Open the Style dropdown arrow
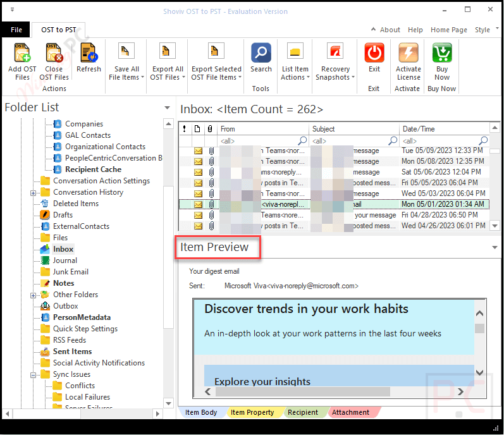 (x=497, y=28)
